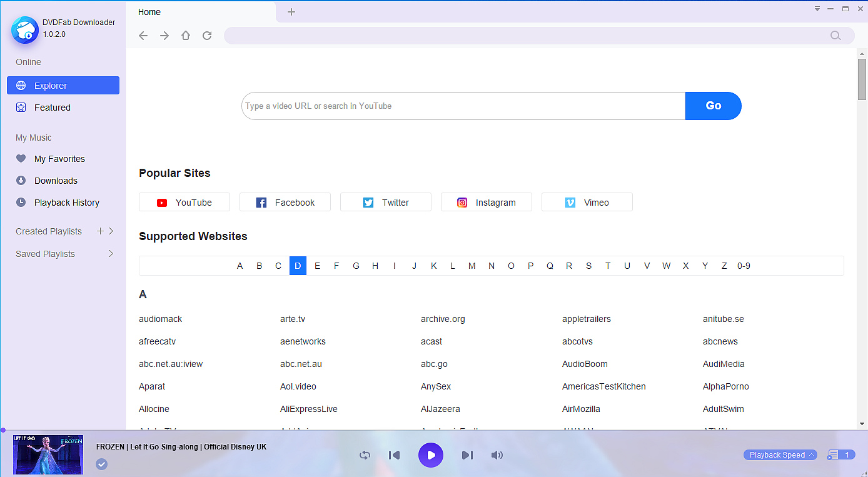This screenshot has width=868, height=477.
Task: Open the Twitter popular site
Action: (x=386, y=202)
